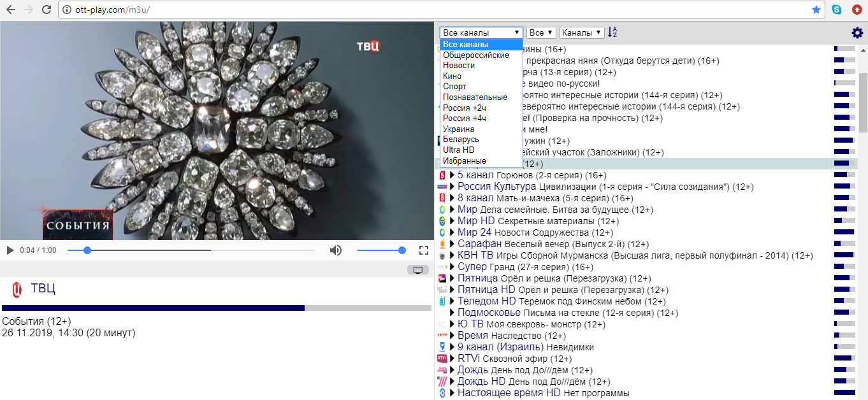Expand the Мир 24 program triangle
The height and width of the screenshot is (400, 868).
[452, 232]
